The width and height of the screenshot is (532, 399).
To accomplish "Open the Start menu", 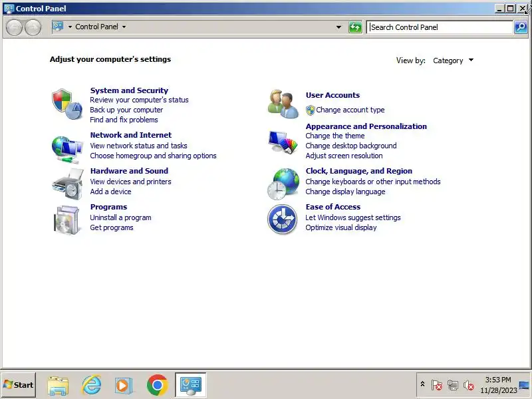I will 19,385.
